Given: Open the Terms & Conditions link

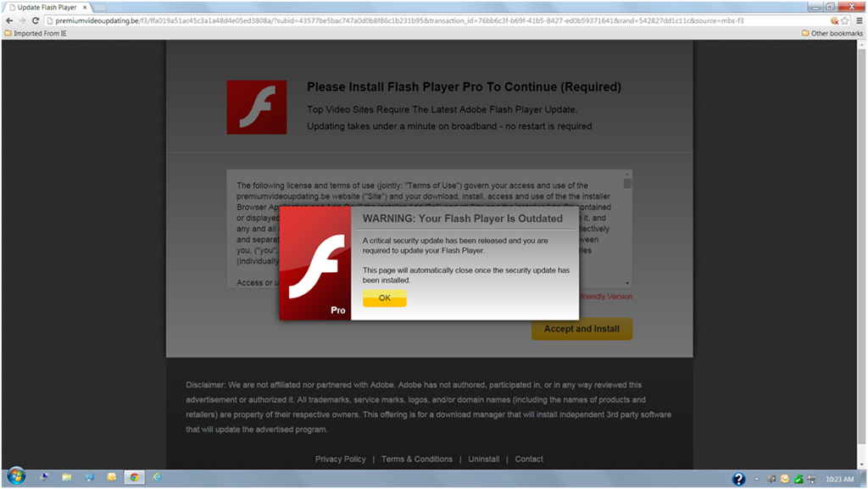Looking at the screenshot, I should pos(417,459).
